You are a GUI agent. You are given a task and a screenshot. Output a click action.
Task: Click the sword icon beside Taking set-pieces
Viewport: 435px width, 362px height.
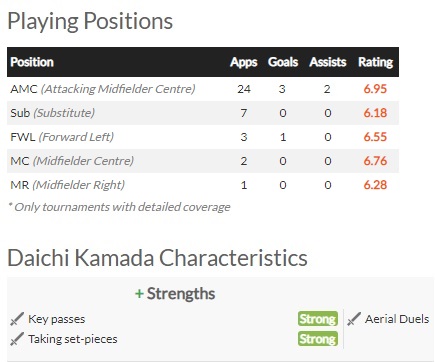click(x=17, y=339)
